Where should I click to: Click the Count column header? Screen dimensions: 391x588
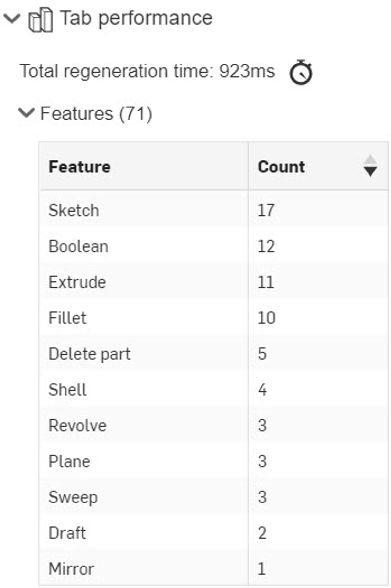(281, 167)
